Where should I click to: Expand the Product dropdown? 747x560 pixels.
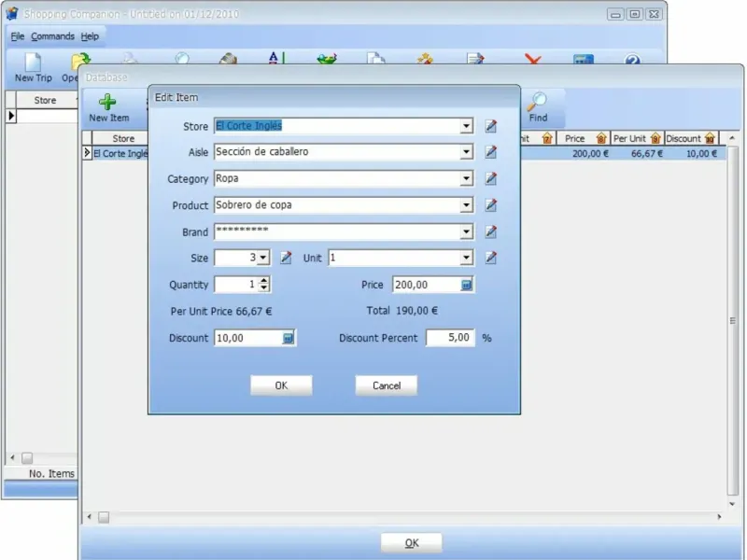click(x=466, y=205)
